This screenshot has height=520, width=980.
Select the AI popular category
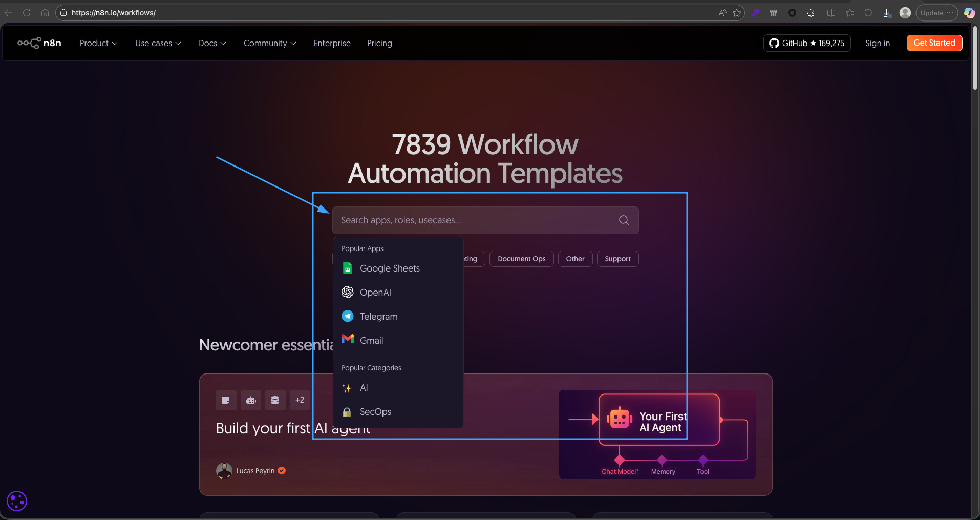tap(364, 388)
